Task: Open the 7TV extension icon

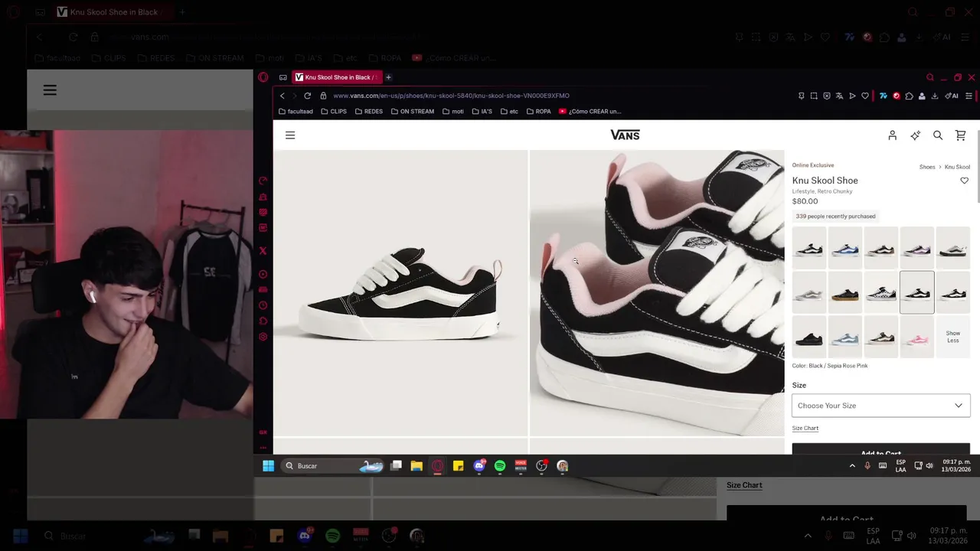Action: point(883,96)
